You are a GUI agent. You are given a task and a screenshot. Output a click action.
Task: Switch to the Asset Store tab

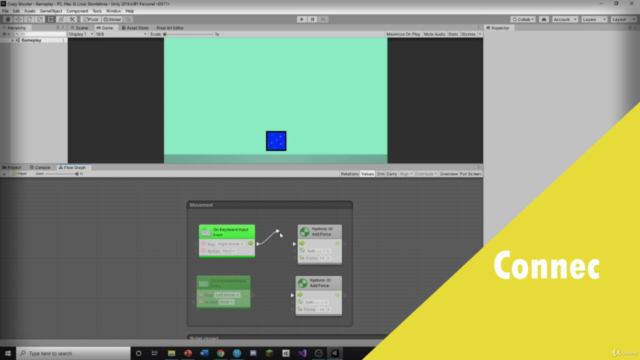(x=135, y=28)
